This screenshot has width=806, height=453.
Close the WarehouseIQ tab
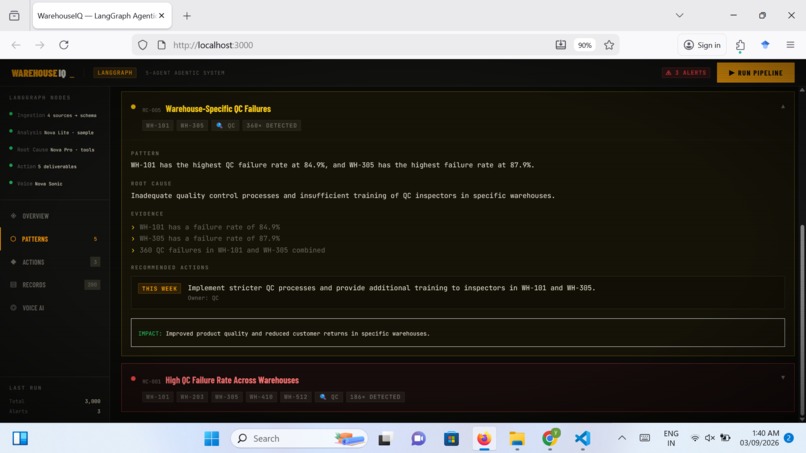coord(161,16)
